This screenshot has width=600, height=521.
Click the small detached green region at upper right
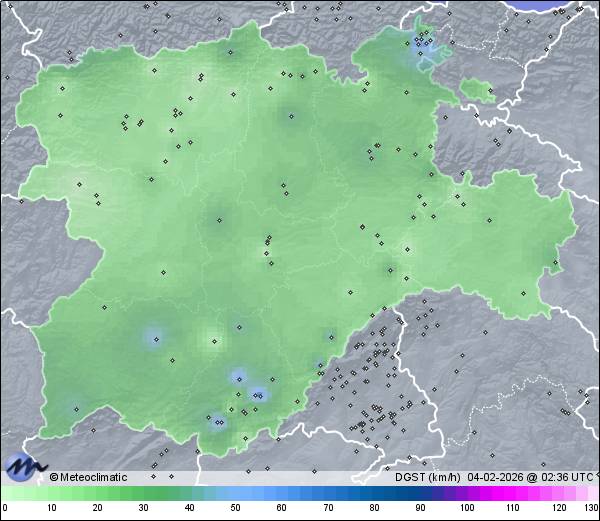tap(478, 91)
